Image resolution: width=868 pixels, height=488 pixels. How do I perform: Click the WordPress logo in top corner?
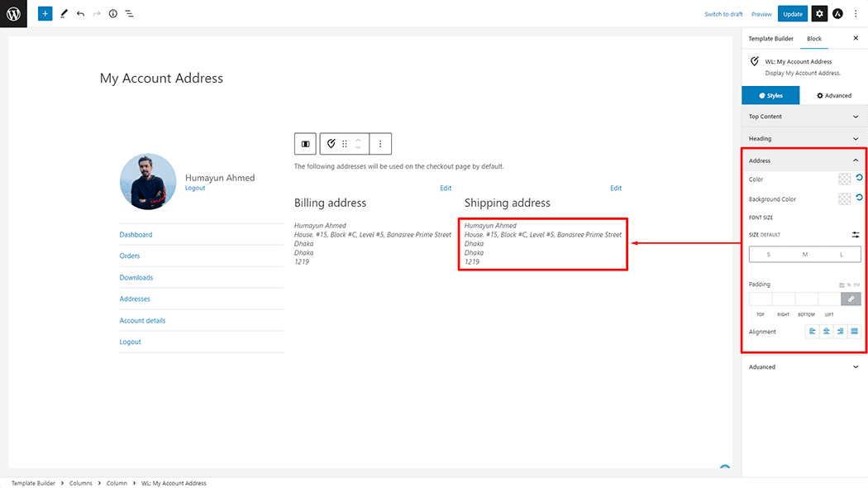click(x=13, y=13)
